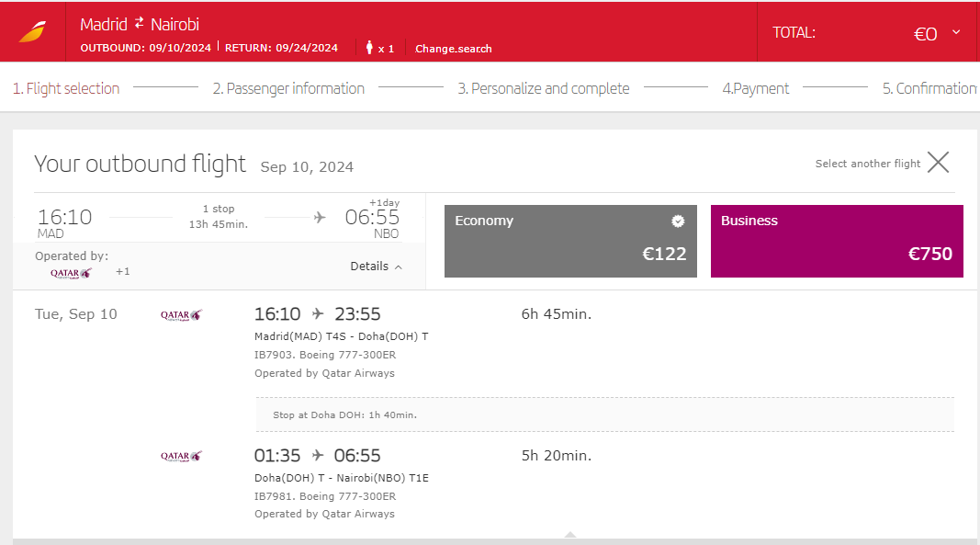Click the Qatar Airways logo on Madrid-Doha segment

click(181, 315)
